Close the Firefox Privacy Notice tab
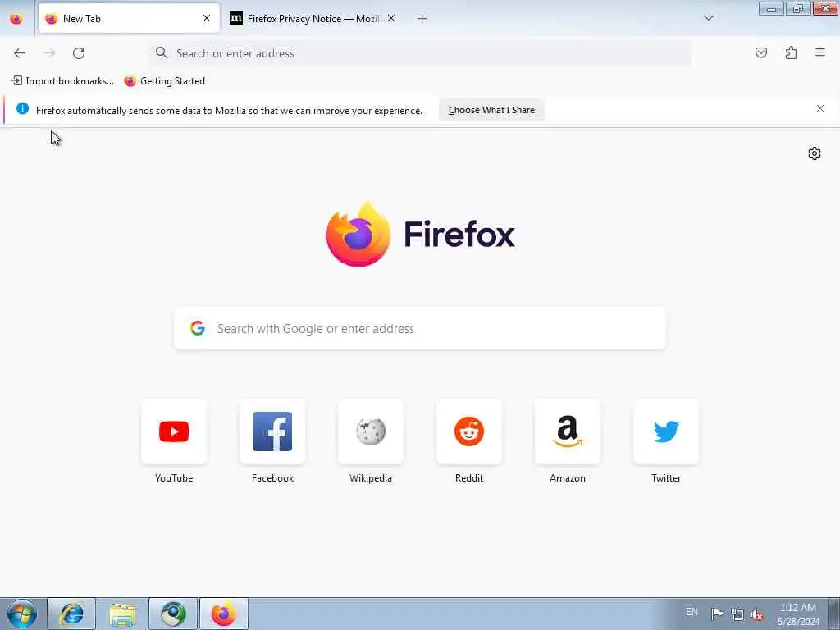Image resolution: width=840 pixels, height=630 pixels. pos(391,18)
